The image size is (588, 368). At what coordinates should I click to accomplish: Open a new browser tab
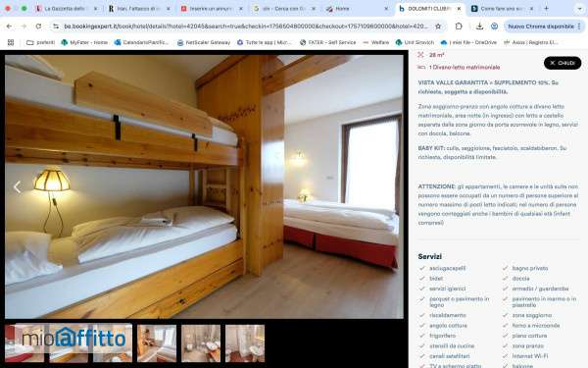[x=546, y=8]
